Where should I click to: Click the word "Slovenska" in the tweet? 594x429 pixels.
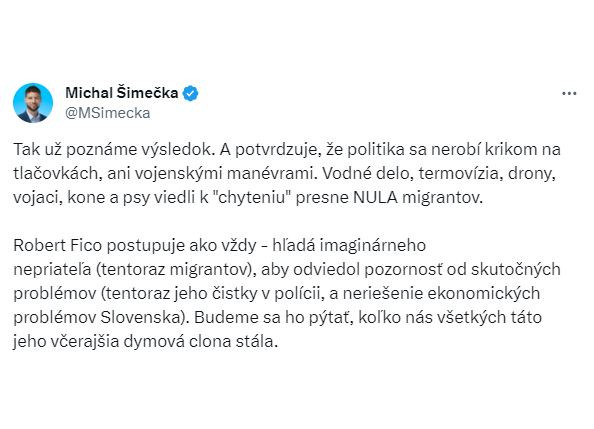click(x=145, y=317)
